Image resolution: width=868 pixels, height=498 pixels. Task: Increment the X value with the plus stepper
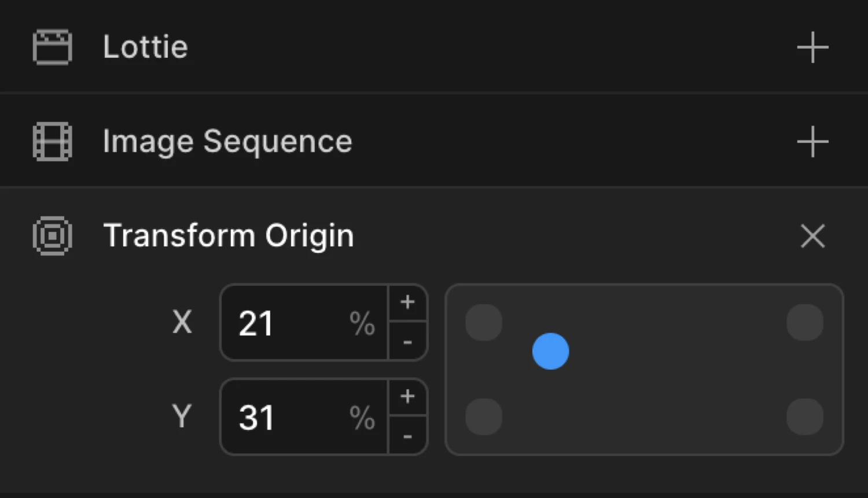coord(407,301)
